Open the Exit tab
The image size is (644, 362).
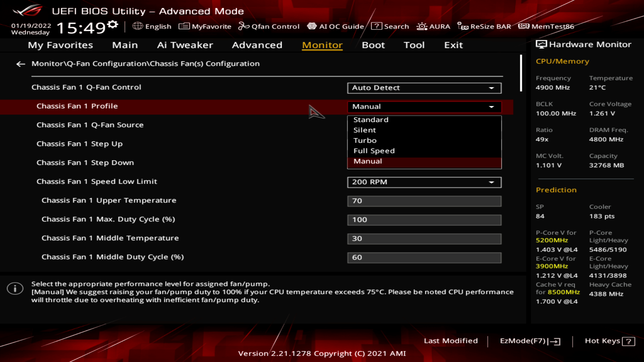[453, 45]
